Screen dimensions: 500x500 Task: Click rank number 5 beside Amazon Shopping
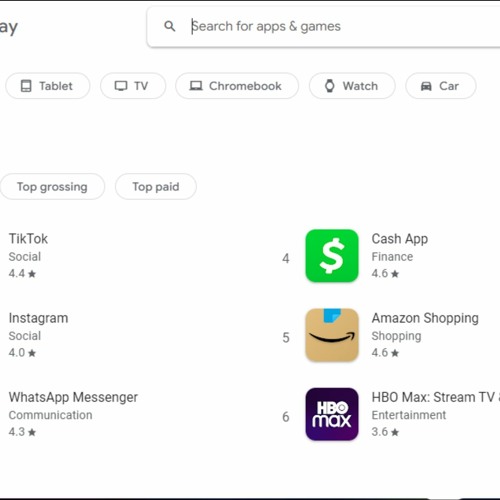pos(286,338)
